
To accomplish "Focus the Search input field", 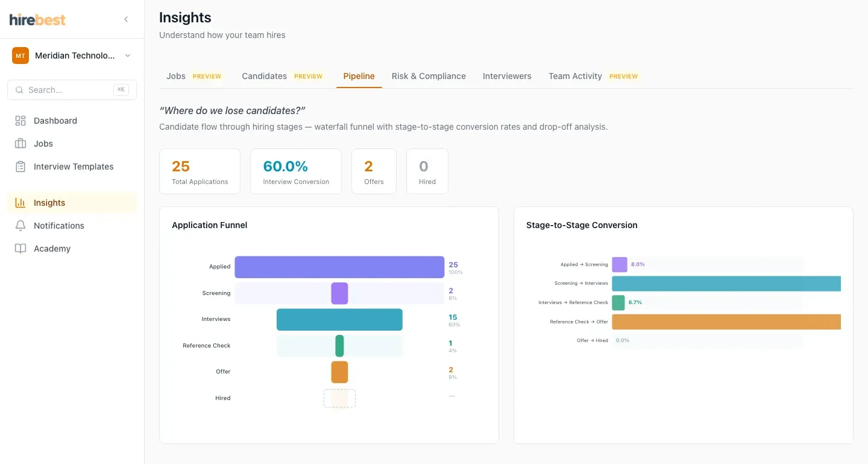I will click(x=72, y=90).
